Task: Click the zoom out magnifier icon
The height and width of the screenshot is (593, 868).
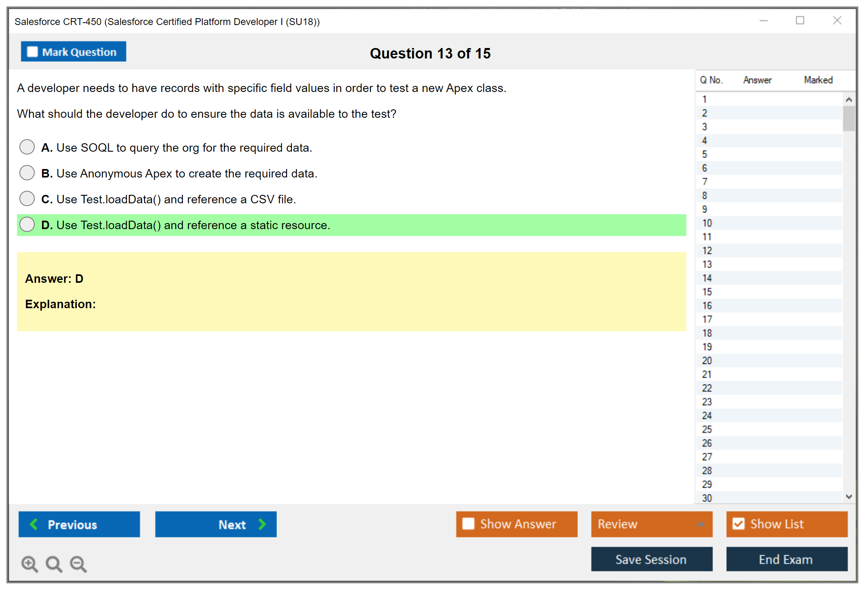Action: point(78,564)
